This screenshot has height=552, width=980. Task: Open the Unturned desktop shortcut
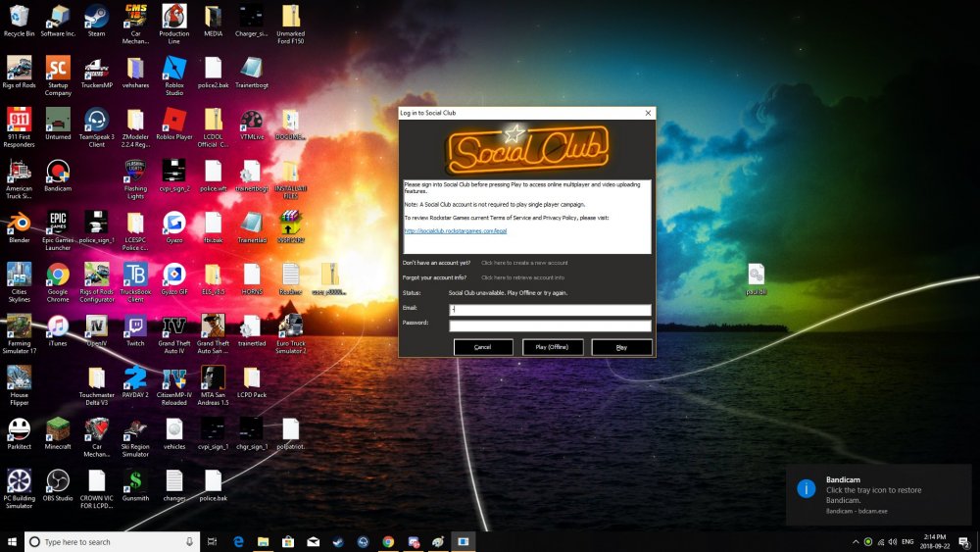coord(58,124)
